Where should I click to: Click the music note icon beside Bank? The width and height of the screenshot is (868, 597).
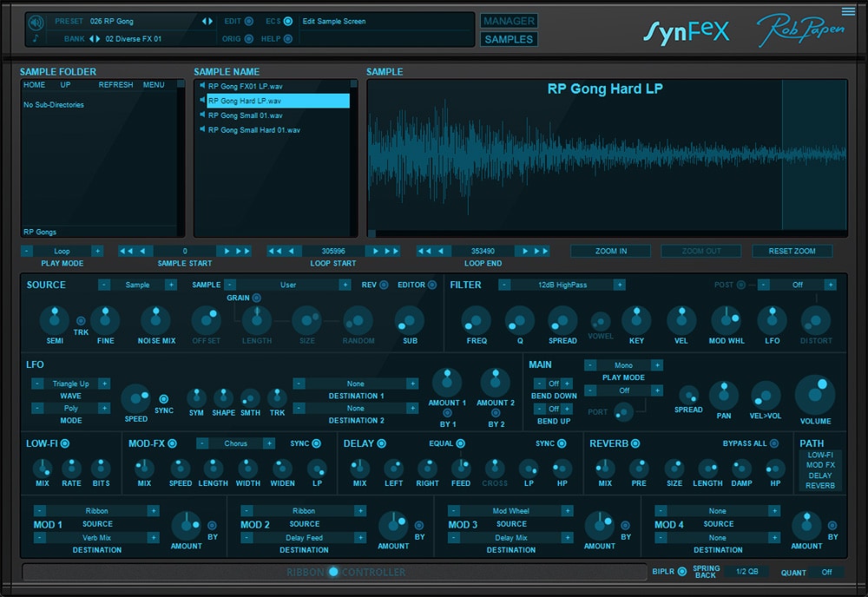pos(36,39)
